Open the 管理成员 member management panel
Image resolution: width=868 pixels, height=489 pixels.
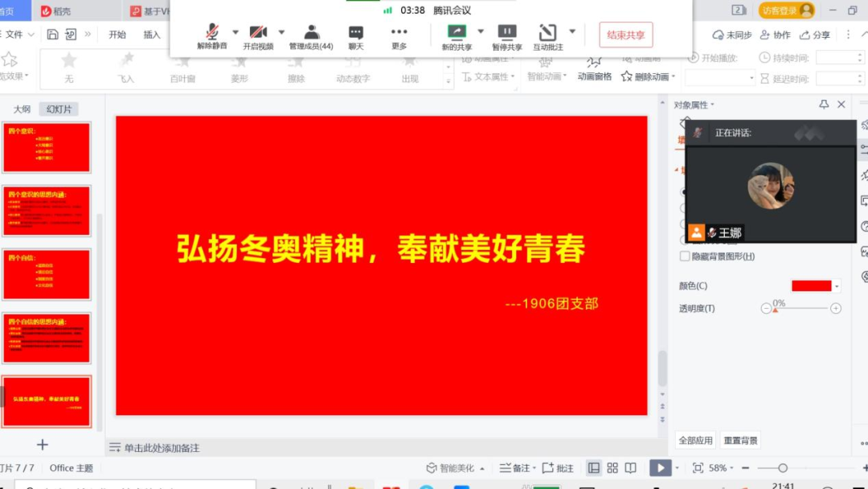pos(311,33)
